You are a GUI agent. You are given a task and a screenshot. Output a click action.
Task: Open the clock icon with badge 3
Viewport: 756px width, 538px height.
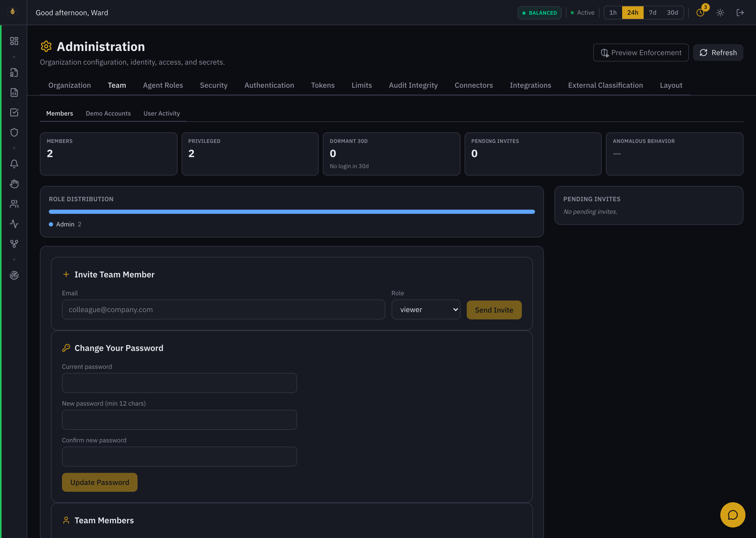pos(700,13)
